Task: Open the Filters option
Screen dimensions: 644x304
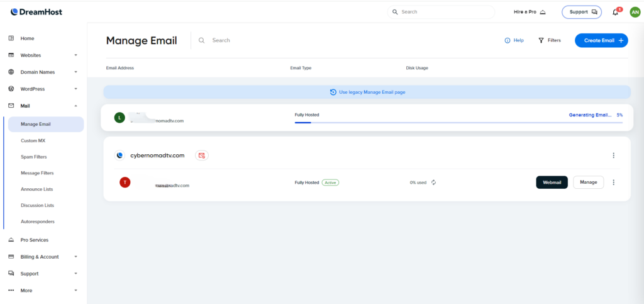Action: [549, 40]
